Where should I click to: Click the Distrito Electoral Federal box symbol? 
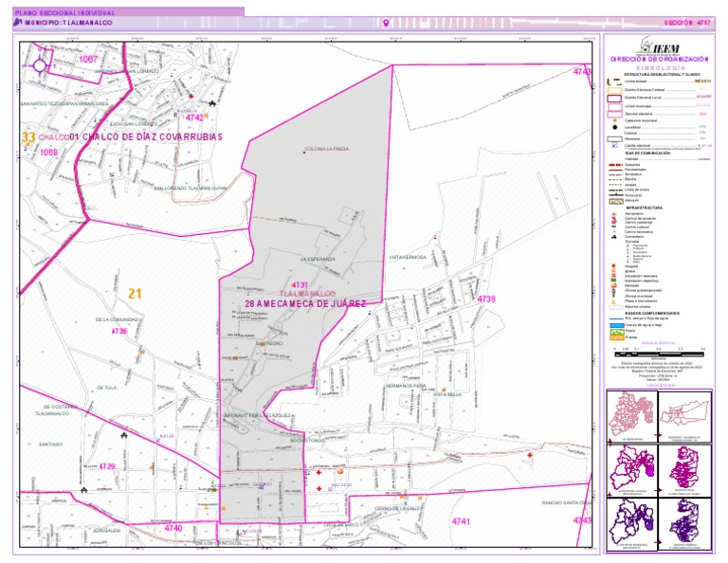coord(614,90)
